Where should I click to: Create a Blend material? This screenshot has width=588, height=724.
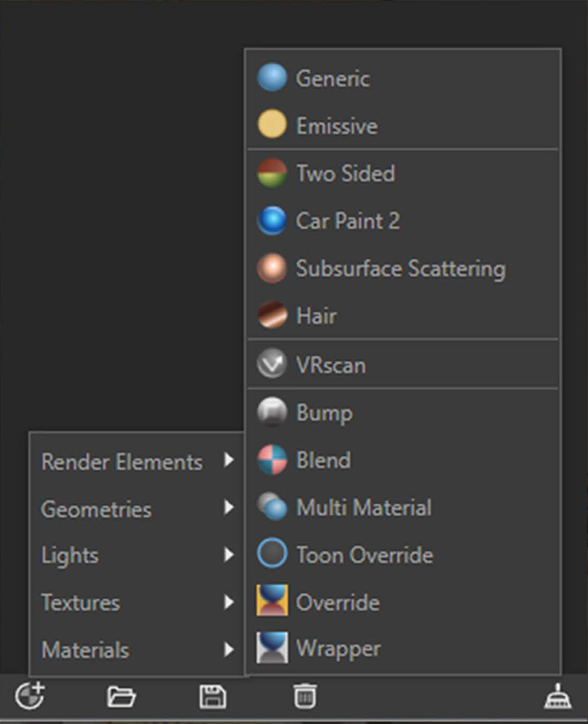(323, 460)
